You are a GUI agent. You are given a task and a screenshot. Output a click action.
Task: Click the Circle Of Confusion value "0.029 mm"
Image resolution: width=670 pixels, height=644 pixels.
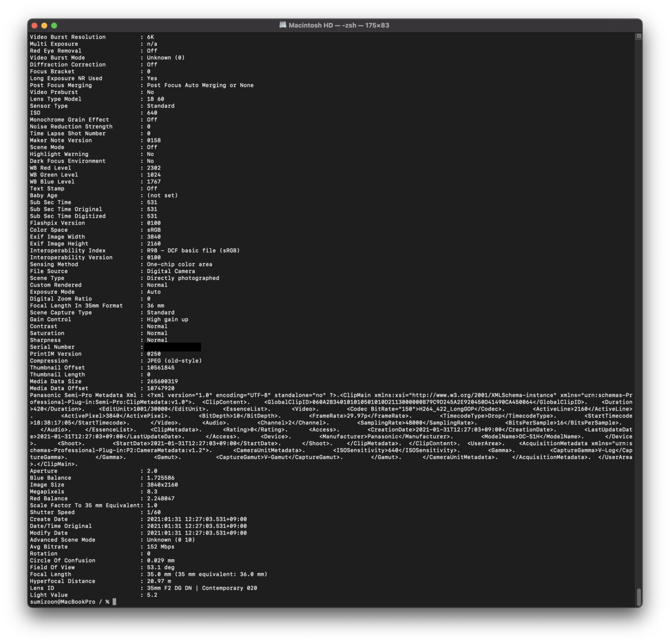tap(161, 561)
